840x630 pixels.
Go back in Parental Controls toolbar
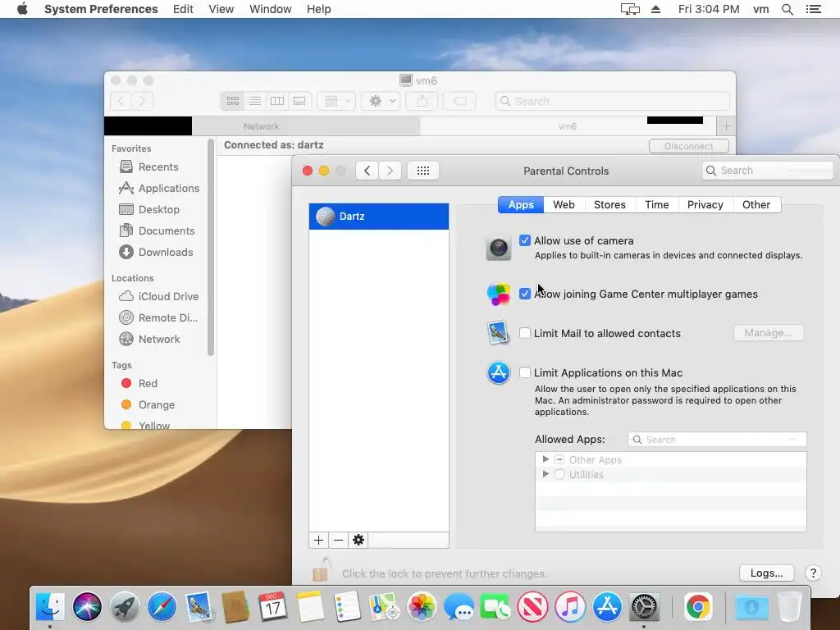(x=367, y=171)
